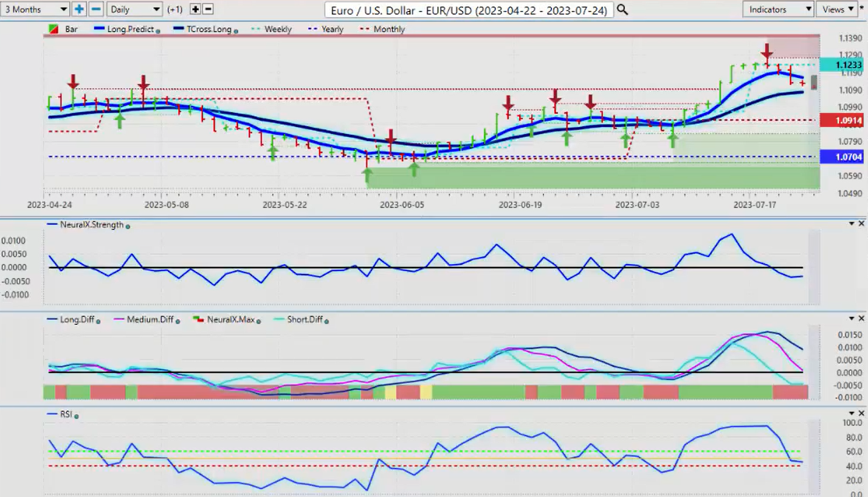Screen dimensions: 868x497
Task: Click the settings dot beside Long.Diff
Action: click(x=98, y=320)
